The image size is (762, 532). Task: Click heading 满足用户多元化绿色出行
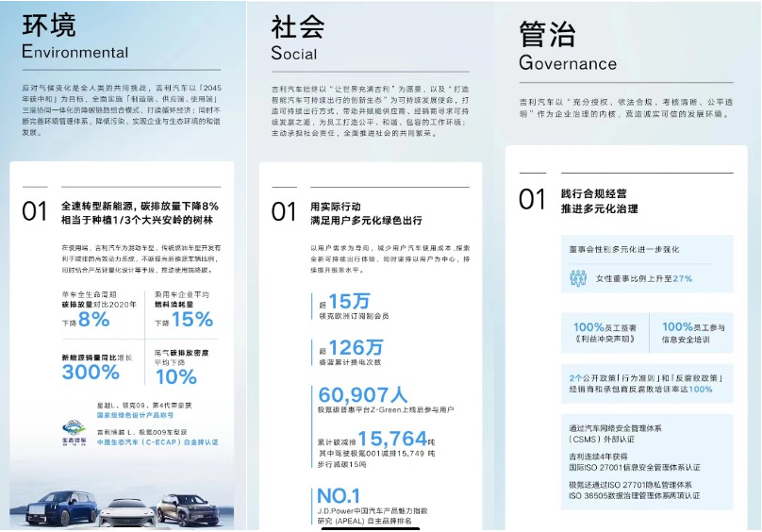tap(367, 221)
